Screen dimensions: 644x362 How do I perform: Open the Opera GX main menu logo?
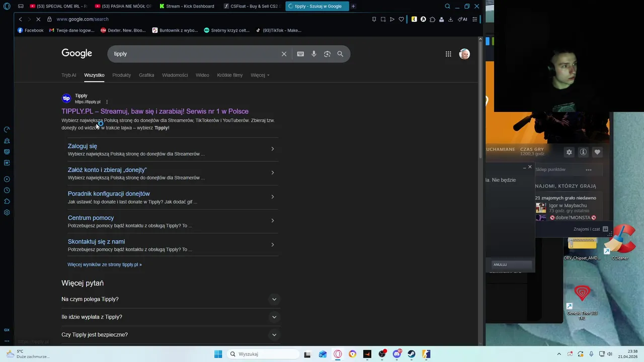[7, 6]
